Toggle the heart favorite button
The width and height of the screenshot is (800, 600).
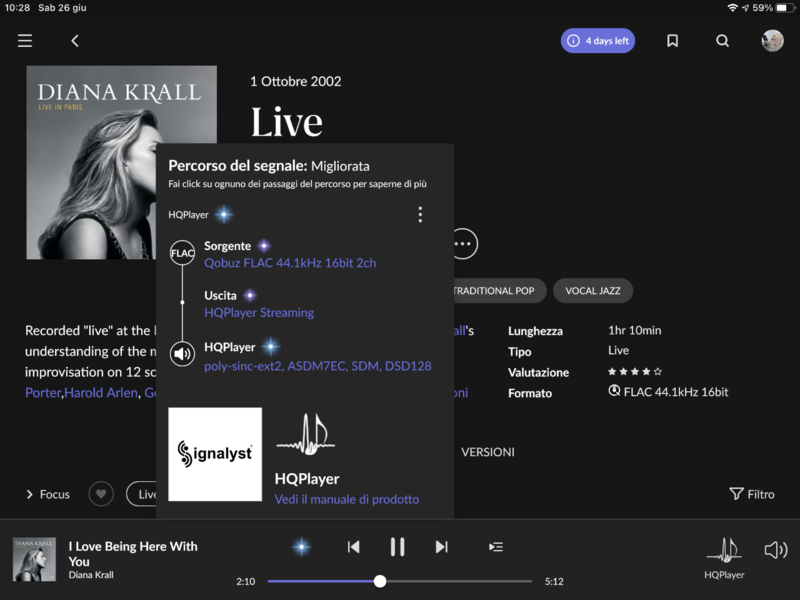(x=101, y=494)
